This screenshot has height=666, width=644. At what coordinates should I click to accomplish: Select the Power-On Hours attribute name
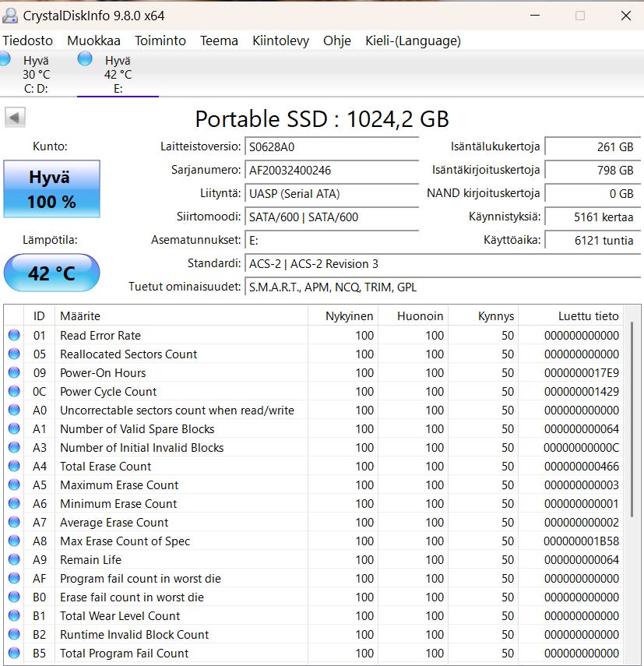pos(103,373)
